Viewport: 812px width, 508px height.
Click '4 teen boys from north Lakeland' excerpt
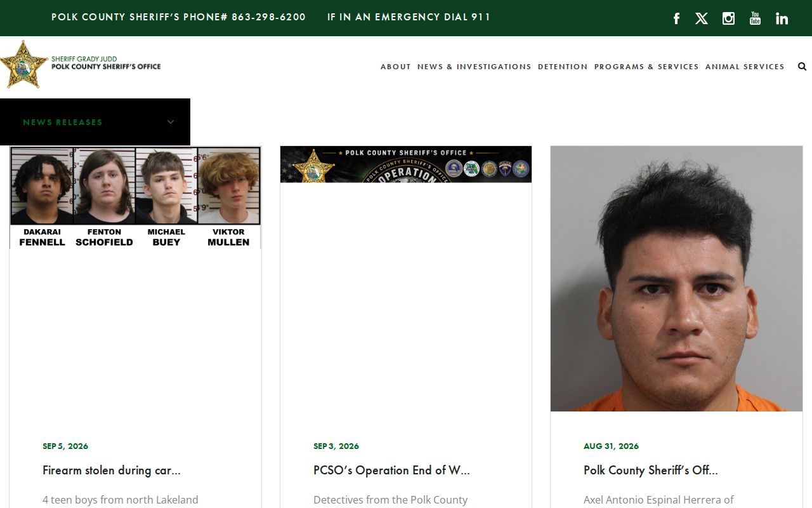tap(121, 500)
